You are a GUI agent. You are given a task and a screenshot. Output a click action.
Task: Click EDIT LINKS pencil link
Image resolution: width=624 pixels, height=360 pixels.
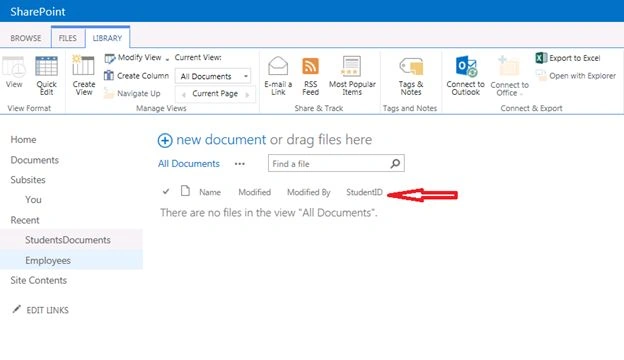click(x=41, y=310)
